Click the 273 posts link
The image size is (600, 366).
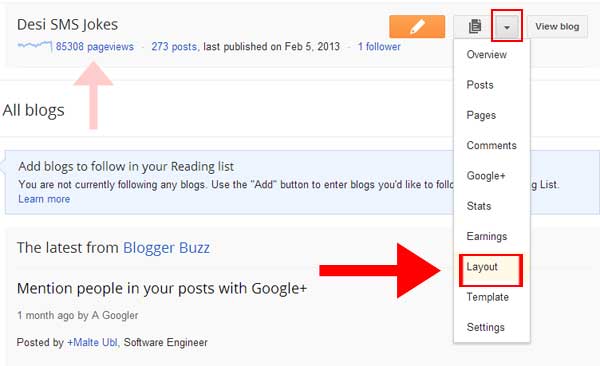[x=175, y=47]
